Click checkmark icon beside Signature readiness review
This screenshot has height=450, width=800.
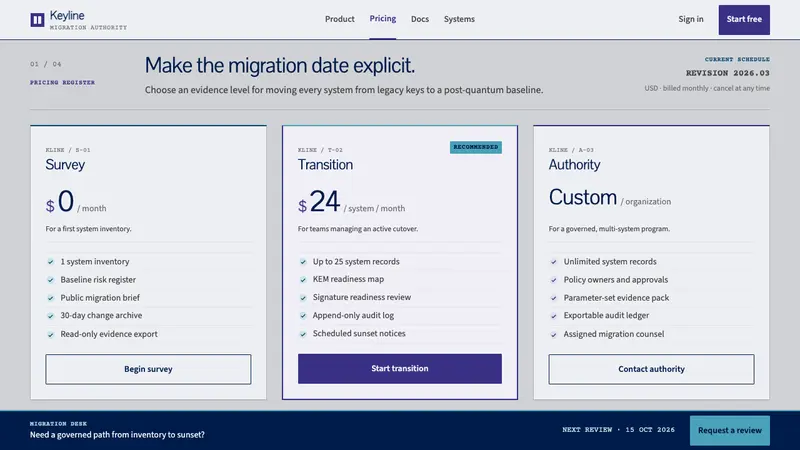tap(303, 297)
